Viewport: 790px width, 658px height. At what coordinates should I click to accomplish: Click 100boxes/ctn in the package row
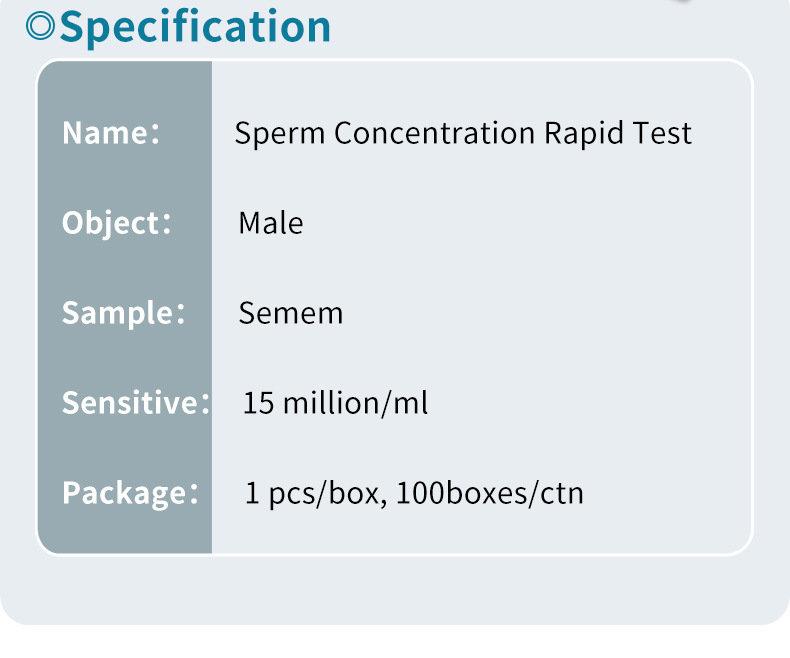490,493
